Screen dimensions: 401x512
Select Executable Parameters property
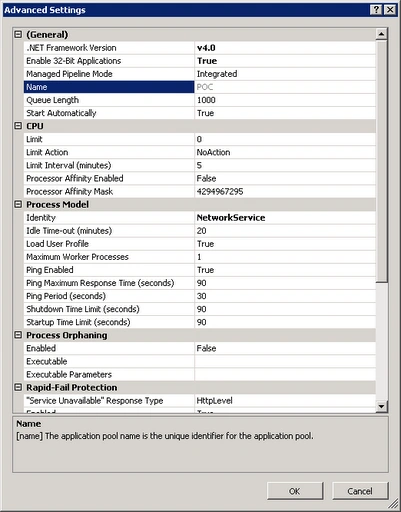tap(109, 374)
